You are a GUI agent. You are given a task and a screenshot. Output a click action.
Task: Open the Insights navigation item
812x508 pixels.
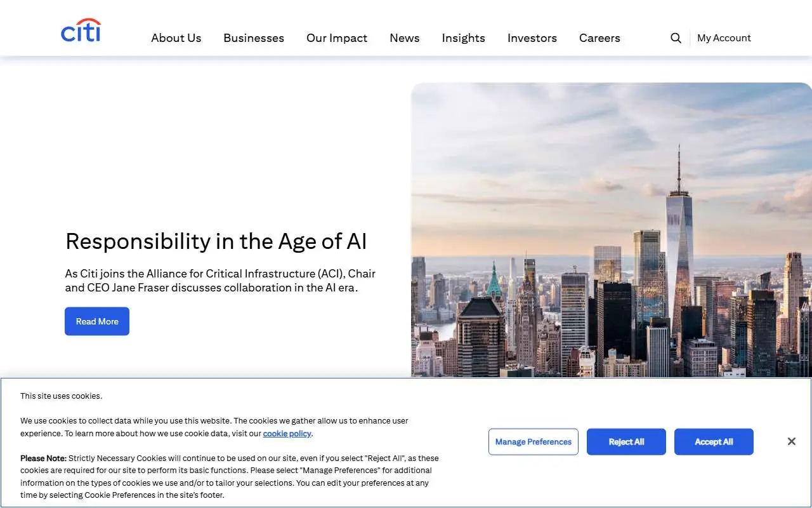click(464, 38)
